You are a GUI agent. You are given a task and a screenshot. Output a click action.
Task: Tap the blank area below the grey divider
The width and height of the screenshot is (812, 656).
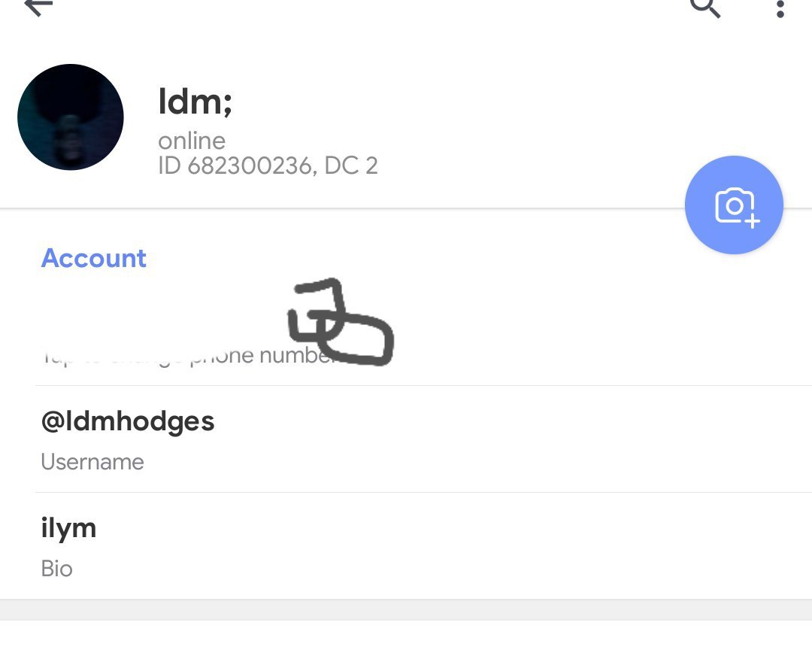[406, 639]
